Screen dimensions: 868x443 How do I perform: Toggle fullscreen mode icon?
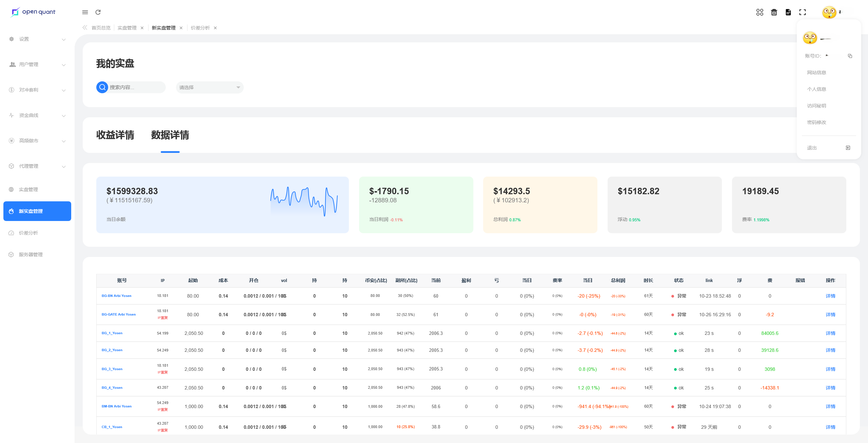[x=803, y=12]
